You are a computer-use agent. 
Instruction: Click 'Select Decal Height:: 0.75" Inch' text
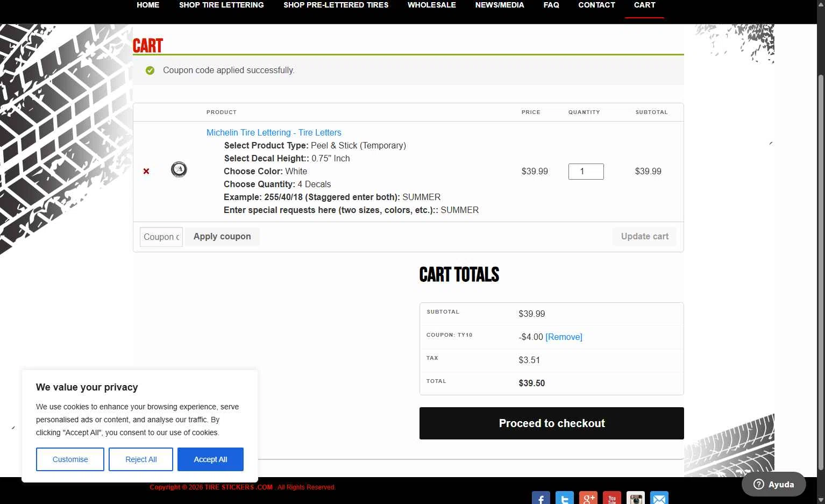click(287, 158)
